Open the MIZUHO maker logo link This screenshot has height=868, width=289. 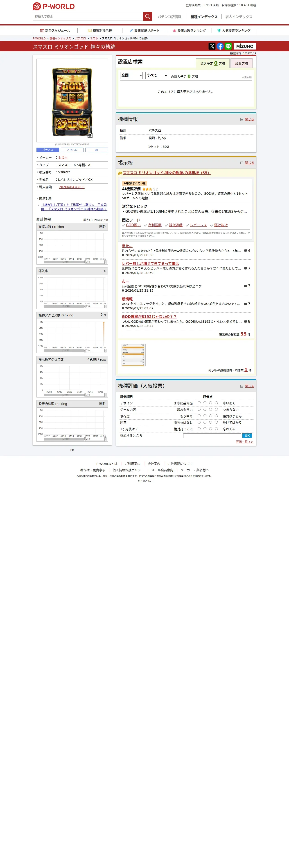click(x=245, y=46)
